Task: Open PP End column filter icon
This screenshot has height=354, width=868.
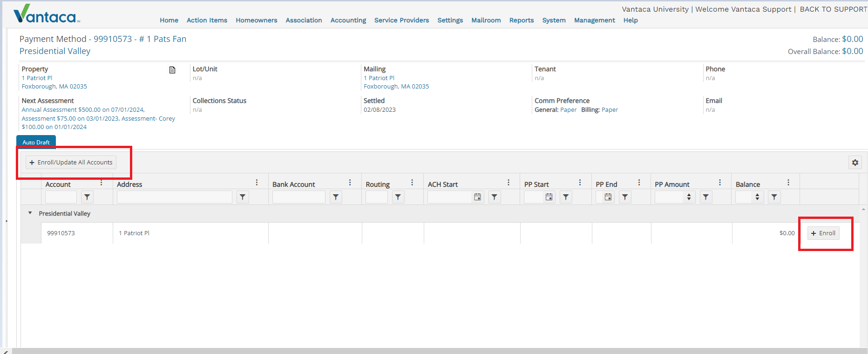Action: click(625, 197)
